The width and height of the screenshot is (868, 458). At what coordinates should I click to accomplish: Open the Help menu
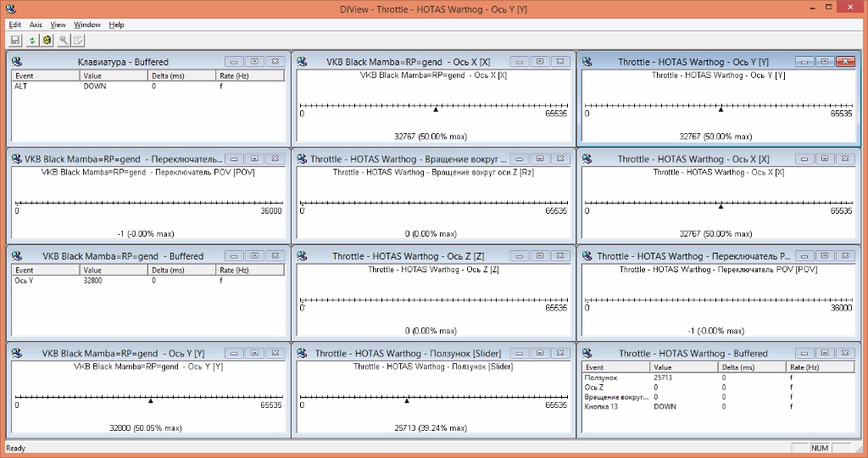116,25
